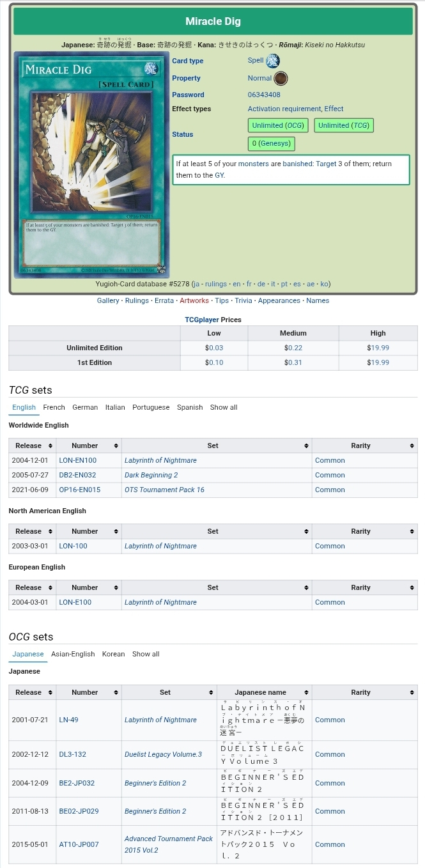This screenshot has width=425, height=868.
Task: Switch to French TCG sets tab
Action: click(54, 407)
